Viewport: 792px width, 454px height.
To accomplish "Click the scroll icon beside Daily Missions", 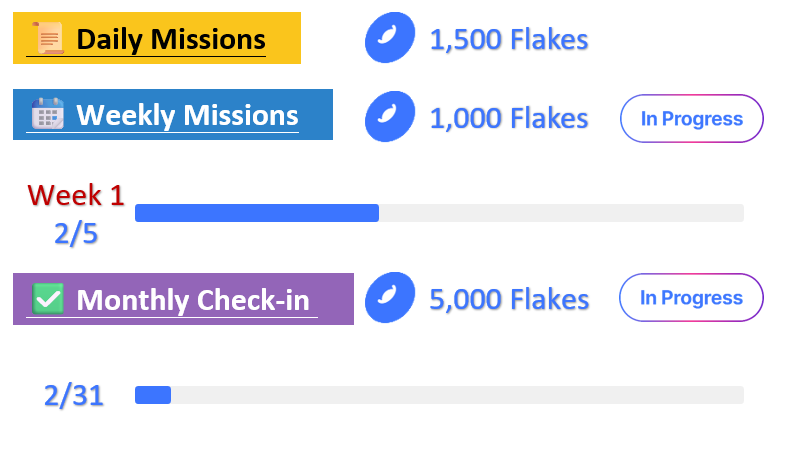I will click(x=48, y=38).
